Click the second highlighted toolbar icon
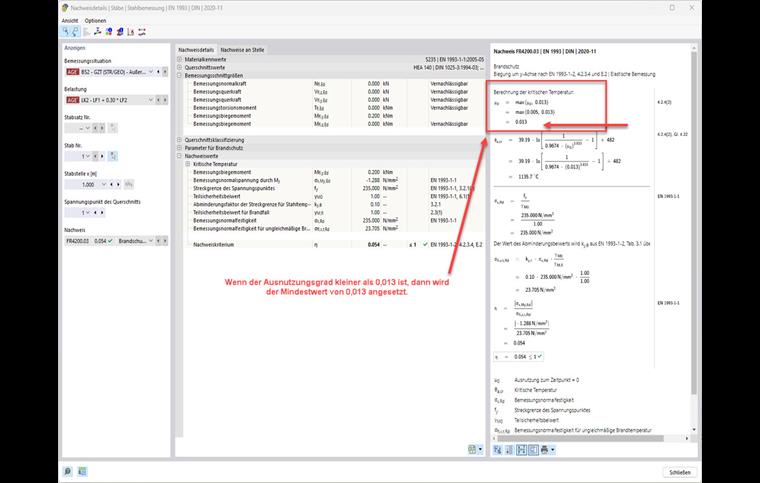Image resolution: width=760 pixels, height=483 pixels. pyautogui.click(x=75, y=32)
